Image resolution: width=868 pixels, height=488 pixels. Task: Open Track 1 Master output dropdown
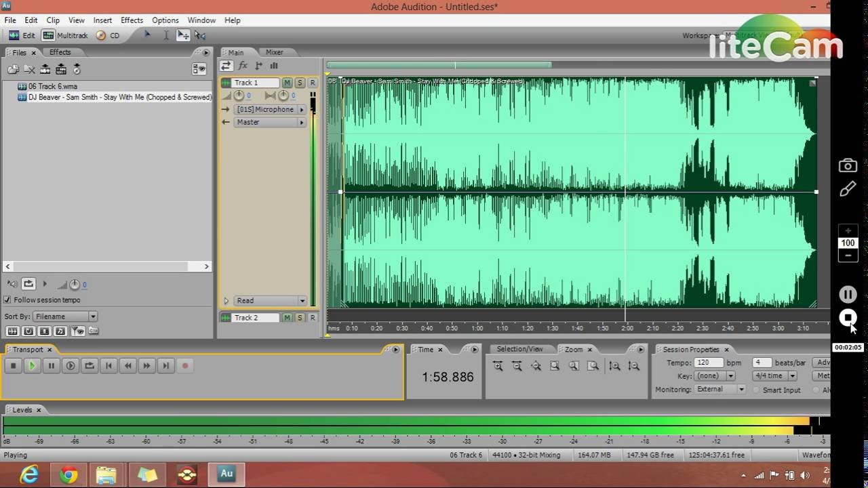[270, 122]
